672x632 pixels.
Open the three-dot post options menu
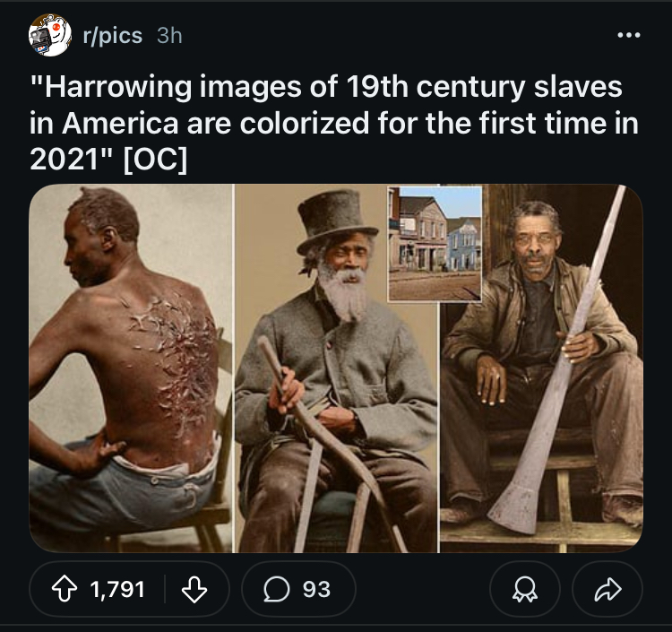[x=629, y=35]
